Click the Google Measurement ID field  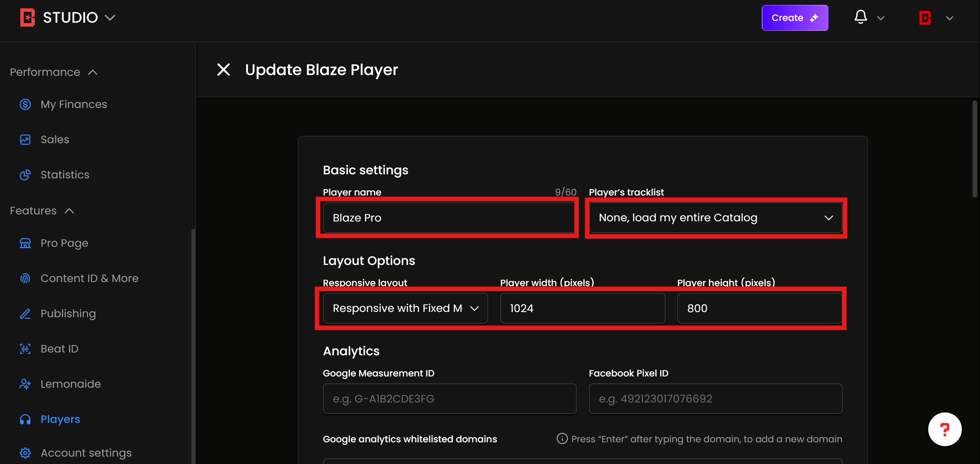coord(449,399)
